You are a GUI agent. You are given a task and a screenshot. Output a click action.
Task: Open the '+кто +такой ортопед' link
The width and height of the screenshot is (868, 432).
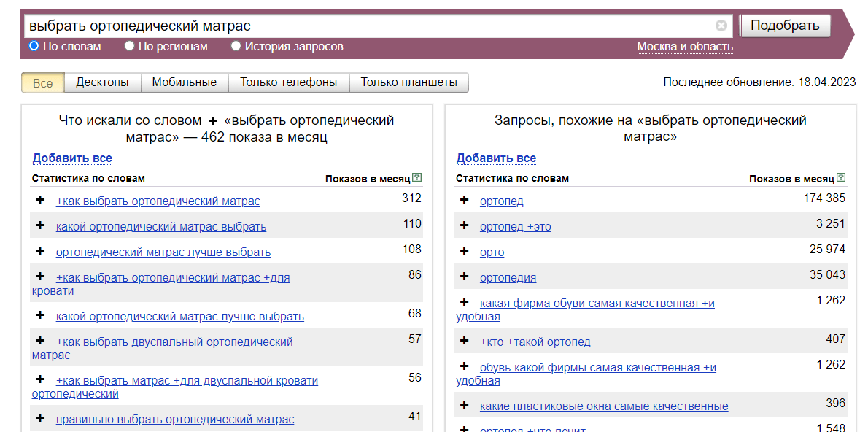(535, 342)
